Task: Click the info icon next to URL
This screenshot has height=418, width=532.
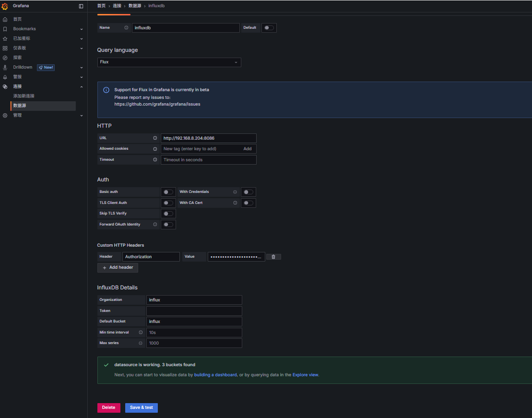Action: pyautogui.click(x=155, y=138)
